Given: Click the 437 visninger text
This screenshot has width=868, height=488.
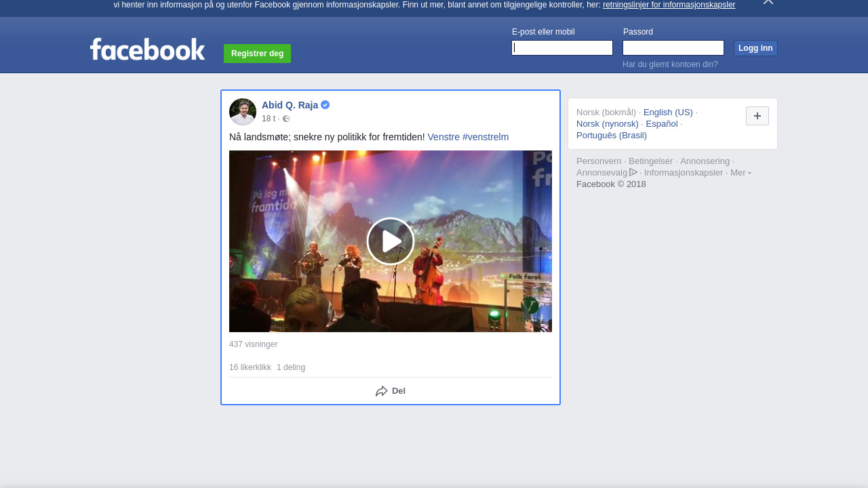Looking at the screenshot, I should [254, 344].
